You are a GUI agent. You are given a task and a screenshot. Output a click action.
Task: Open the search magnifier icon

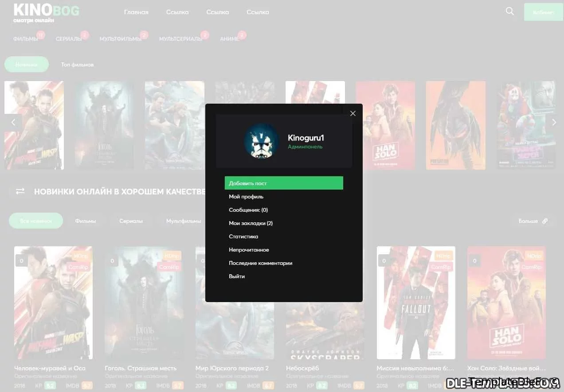tap(510, 12)
